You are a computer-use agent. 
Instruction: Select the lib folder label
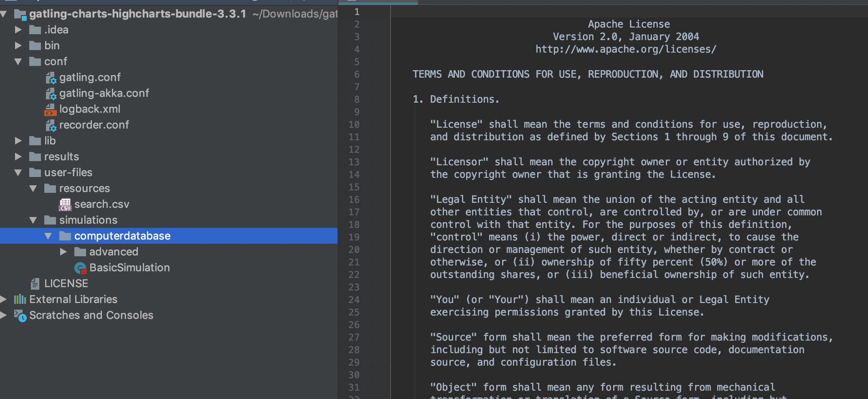(x=50, y=141)
